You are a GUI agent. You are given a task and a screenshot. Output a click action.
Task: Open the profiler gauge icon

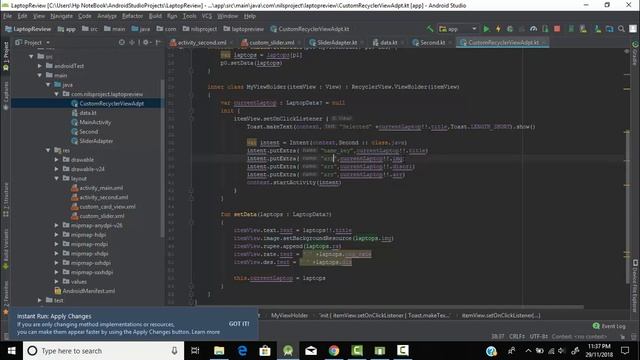(x=533, y=29)
